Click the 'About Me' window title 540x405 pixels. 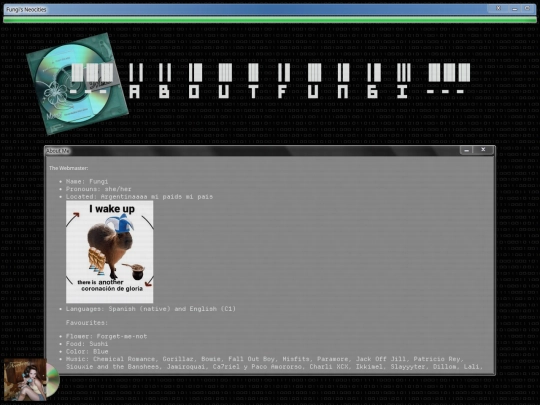58,151
